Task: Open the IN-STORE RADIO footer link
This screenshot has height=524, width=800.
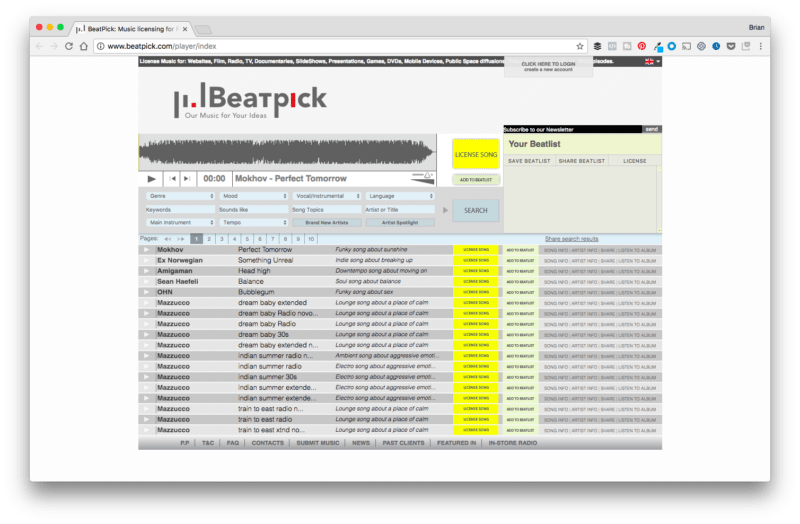Action: (x=512, y=443)
